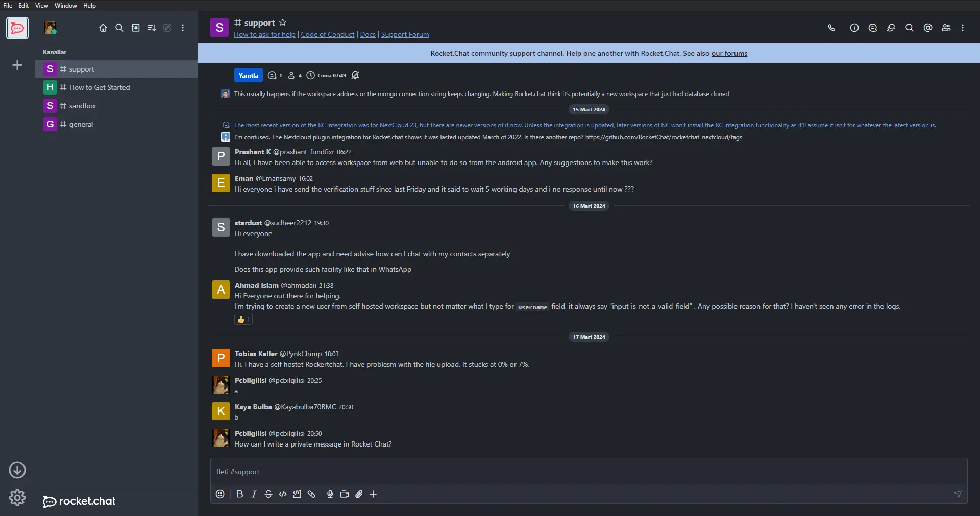Open the File menu
Screen dimensions: 980x516
coord(8,6)
